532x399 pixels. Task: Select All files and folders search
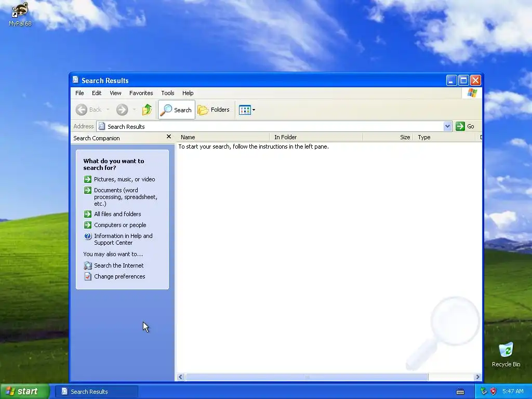point(117,214)
